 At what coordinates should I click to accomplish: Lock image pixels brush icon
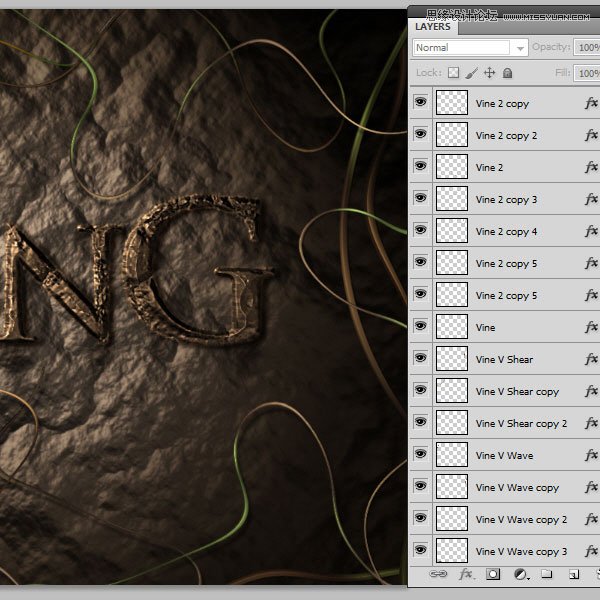tap(471, 73)
